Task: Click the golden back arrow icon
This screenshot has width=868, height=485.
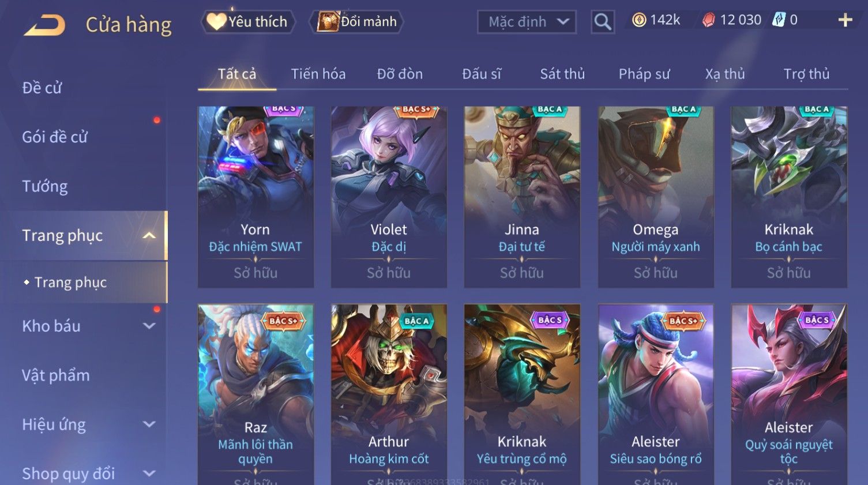Action: pos(44,25)
